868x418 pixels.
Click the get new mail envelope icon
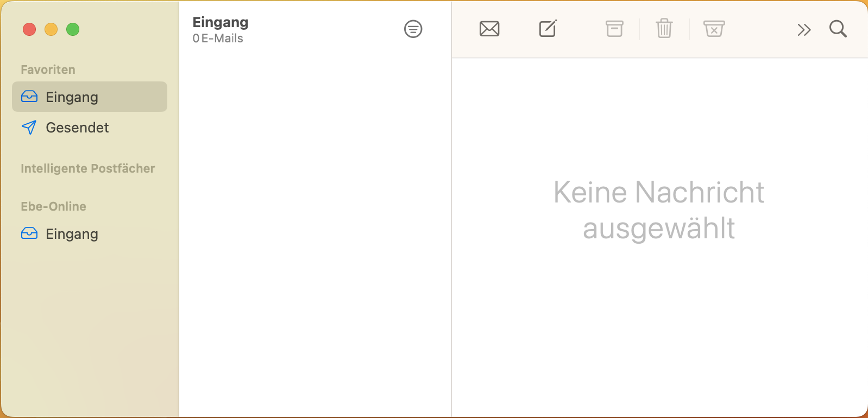(x=489, y=29)
